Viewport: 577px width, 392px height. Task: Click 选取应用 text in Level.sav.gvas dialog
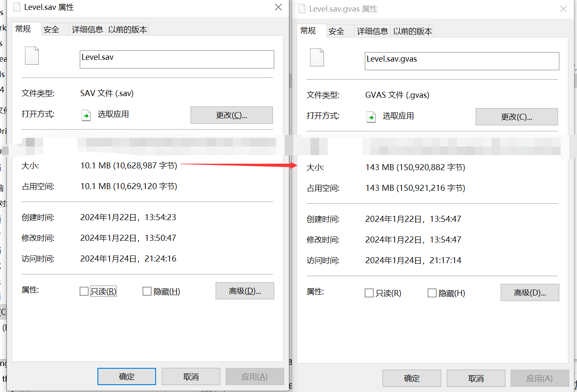[398, 116]
